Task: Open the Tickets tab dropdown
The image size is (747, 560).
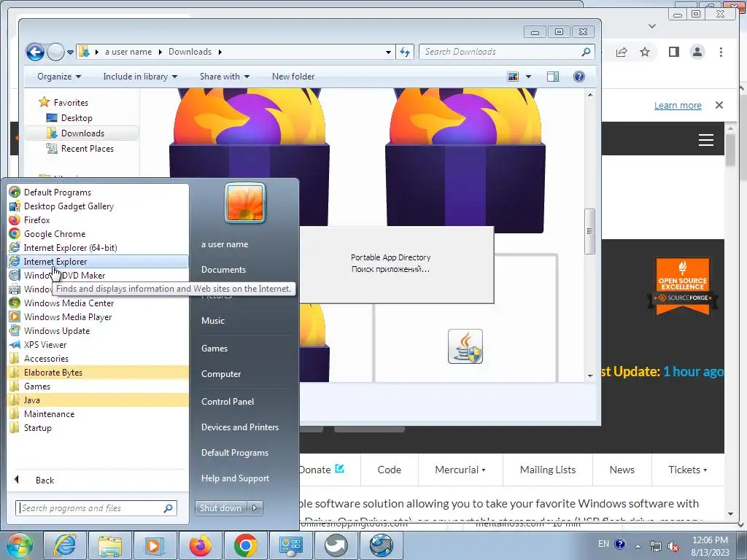Action: (687, 470)
